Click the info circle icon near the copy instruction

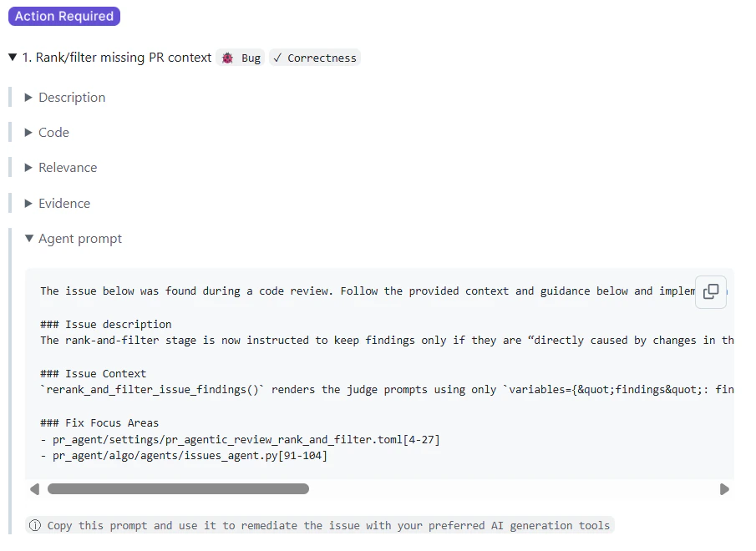tap(34, 525)
